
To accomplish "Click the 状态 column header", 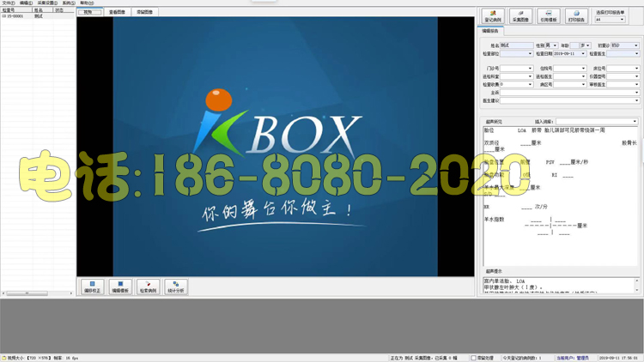I will 64,9.
